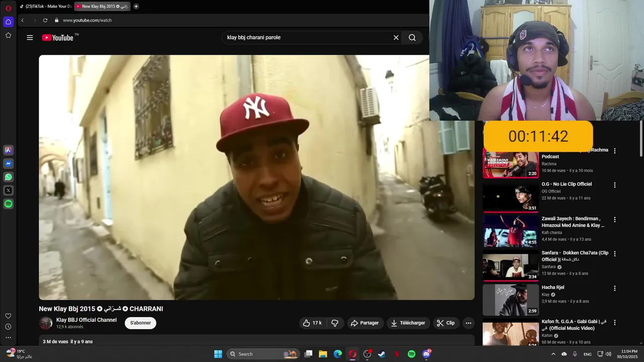This screenshot has width=644, height=362.
Task: Show hidden system tray icons
Action: point(553,354)
